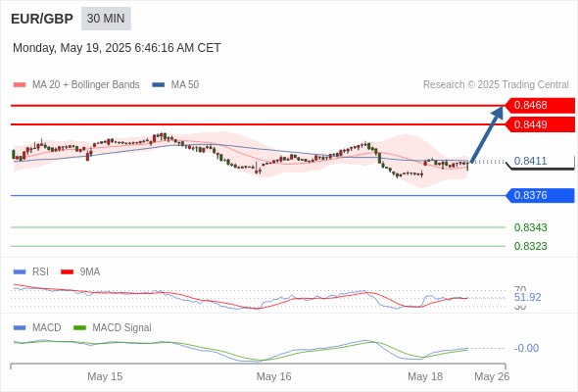This screenshot has width=578, height=392.
Task: Toggle the MACD legend entry
Action: click(37, 327)
